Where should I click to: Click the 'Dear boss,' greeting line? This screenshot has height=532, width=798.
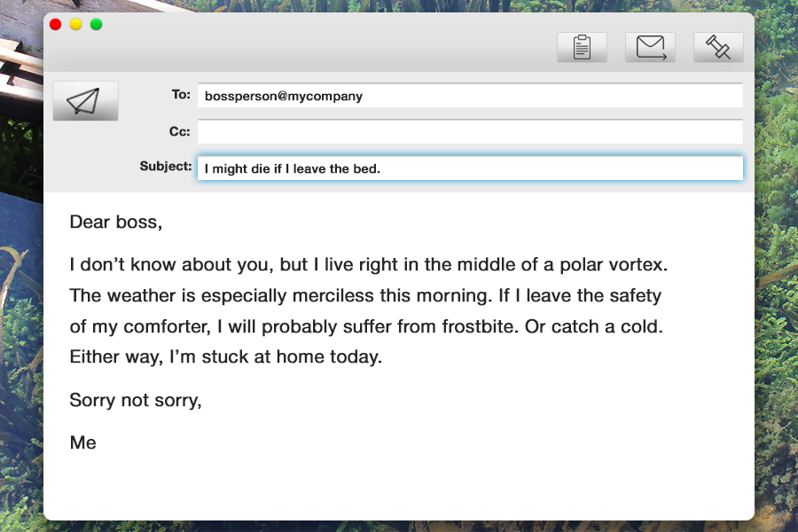pyautogui.click(x=115, y=222)
